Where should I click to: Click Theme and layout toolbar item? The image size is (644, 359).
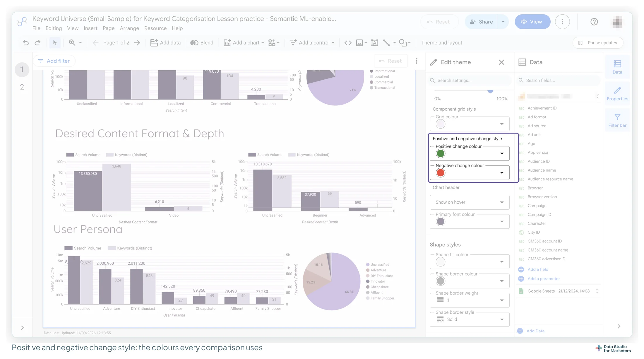click(441, 43)
